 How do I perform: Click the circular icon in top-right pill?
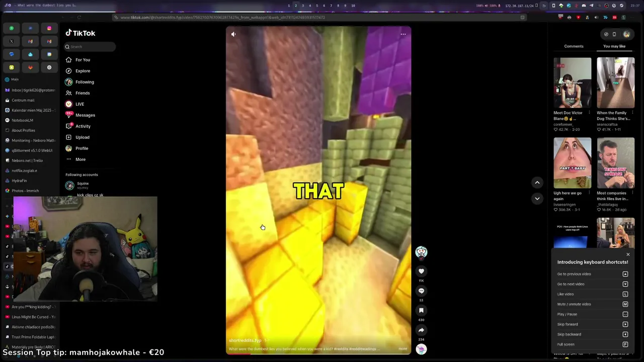[x=606, y=34]
